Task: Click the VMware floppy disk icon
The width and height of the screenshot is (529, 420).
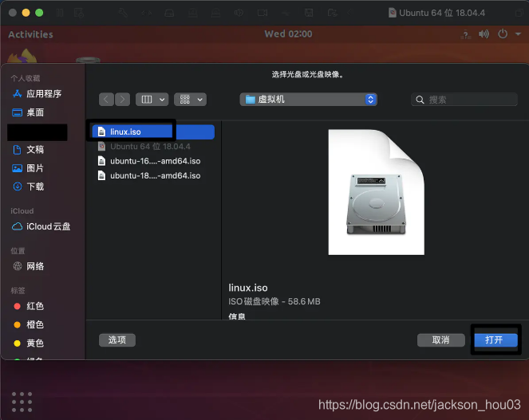Action: point(309,13)
